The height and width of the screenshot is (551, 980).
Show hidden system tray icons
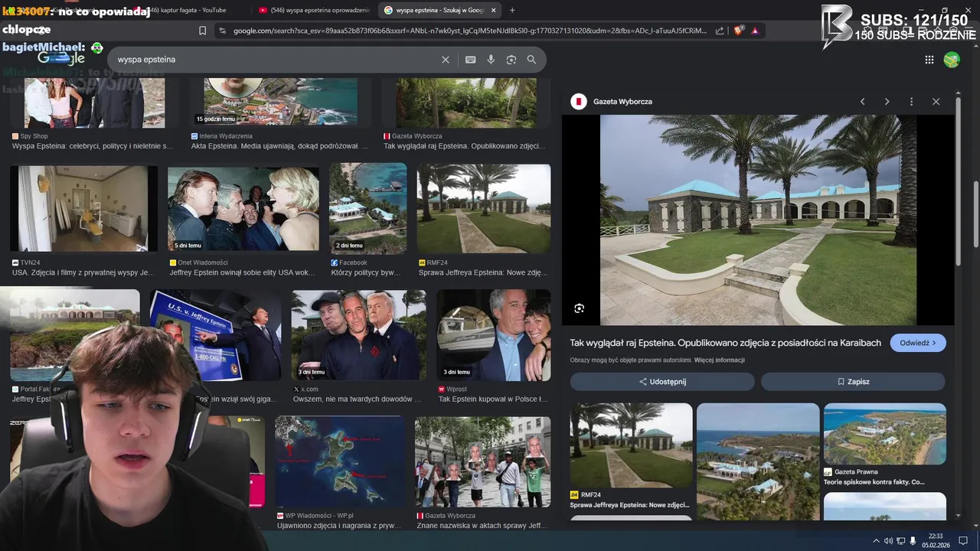[x=876, y=541]
